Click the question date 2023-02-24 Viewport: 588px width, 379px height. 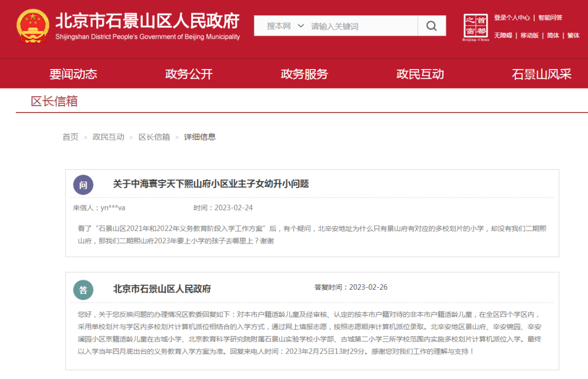[234, 208]
